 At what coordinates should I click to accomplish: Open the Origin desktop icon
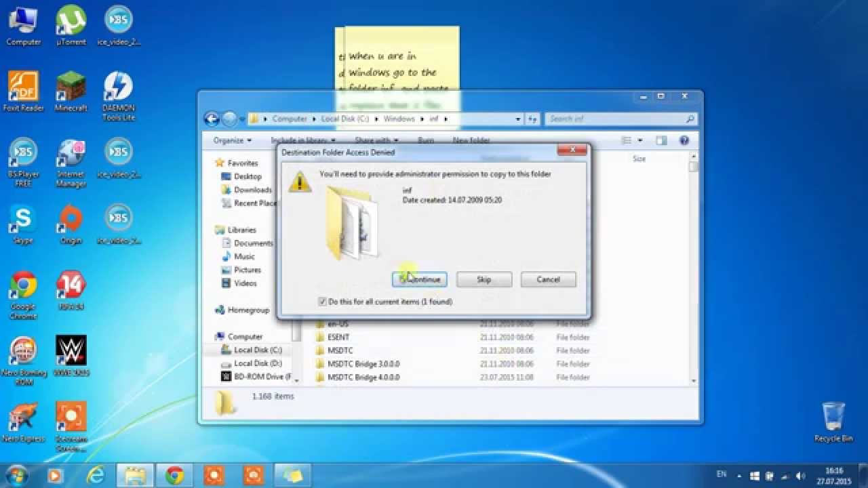71,224
